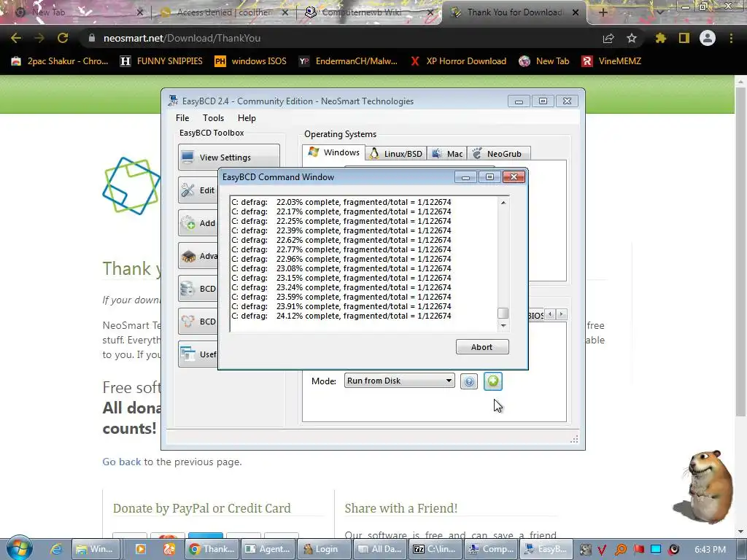This screenshot has height=560, width=747.
Task: Click Chrome's back navigation arrow
Action: point(16,38)
